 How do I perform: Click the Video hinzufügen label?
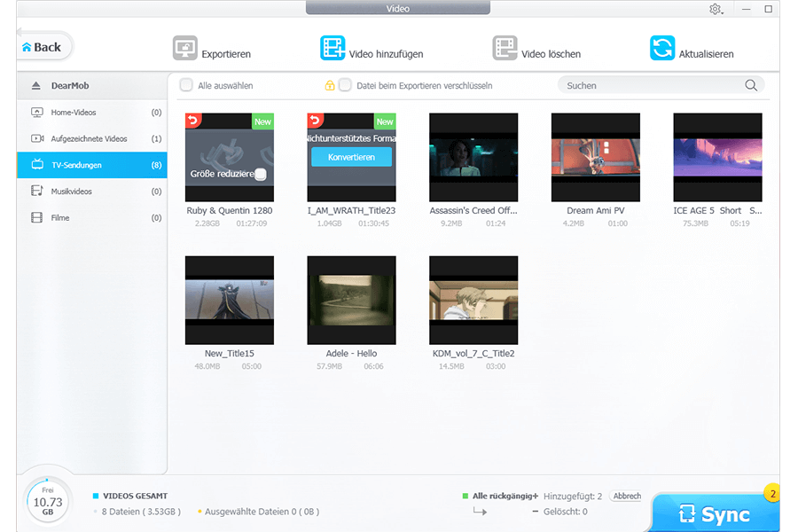click(x=386, y=54)
